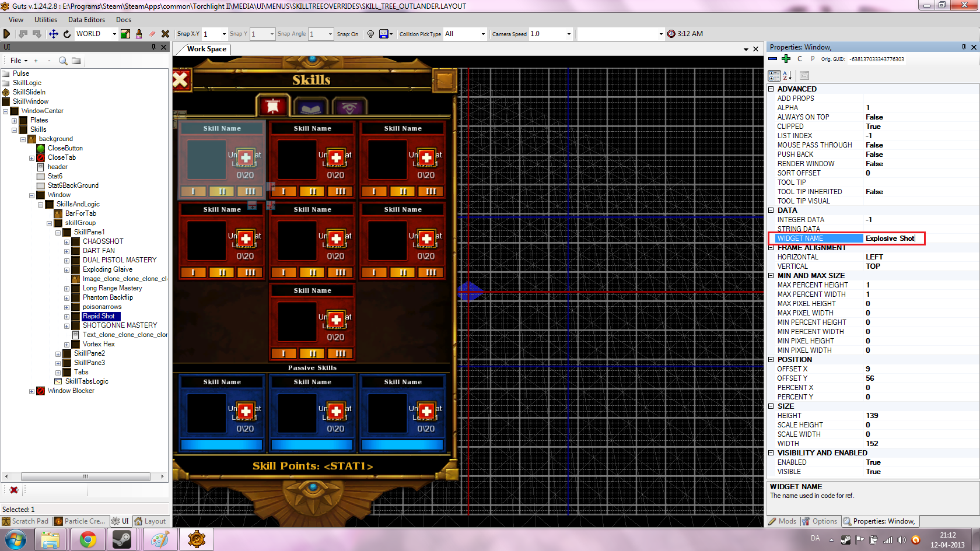
Task: Open the Docs menu
Action: 124,20
